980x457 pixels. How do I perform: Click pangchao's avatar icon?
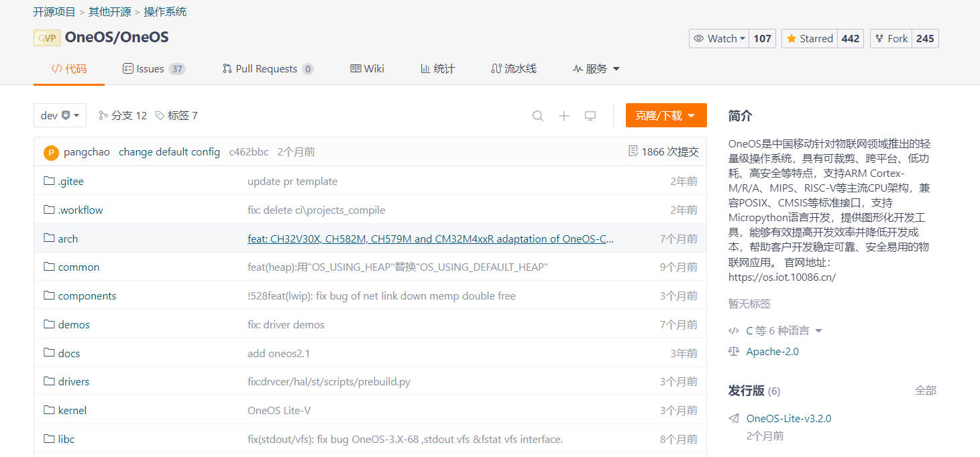(51, 152)
